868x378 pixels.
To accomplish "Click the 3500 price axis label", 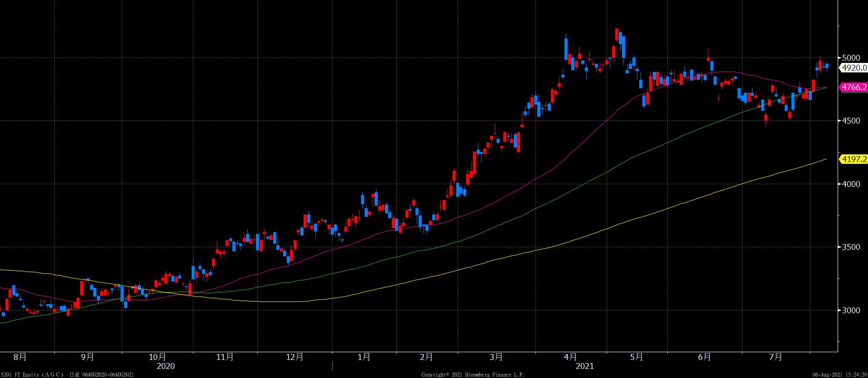I will pos(850,247).
